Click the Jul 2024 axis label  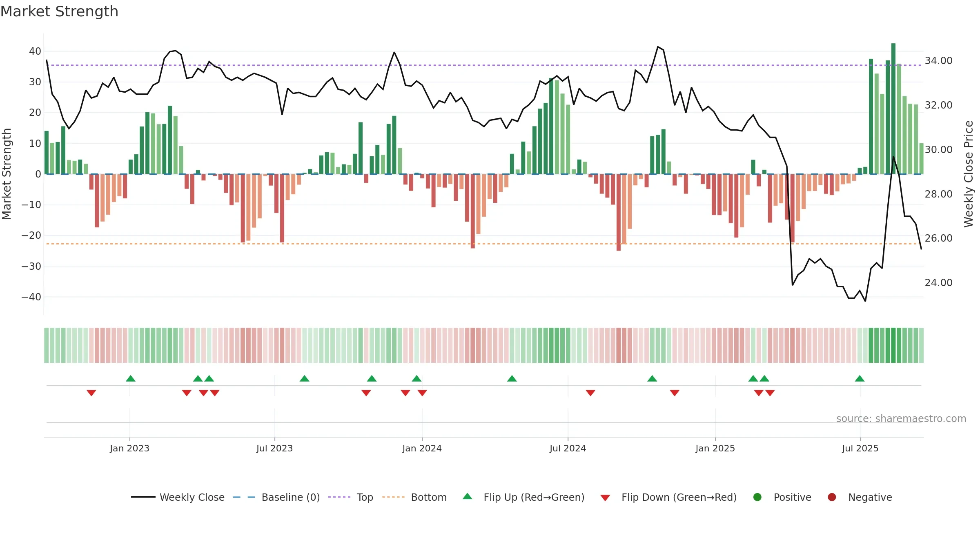point(568,448)
